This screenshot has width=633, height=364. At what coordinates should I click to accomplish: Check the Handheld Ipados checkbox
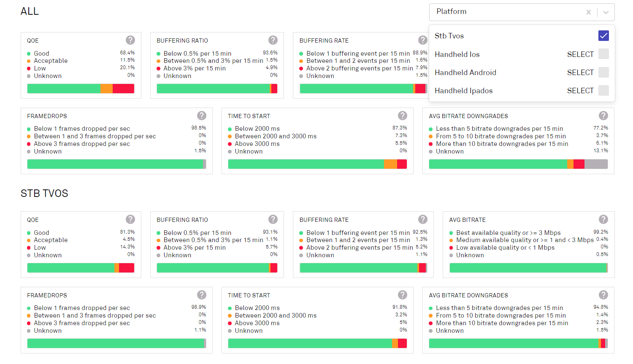(603, 90)
